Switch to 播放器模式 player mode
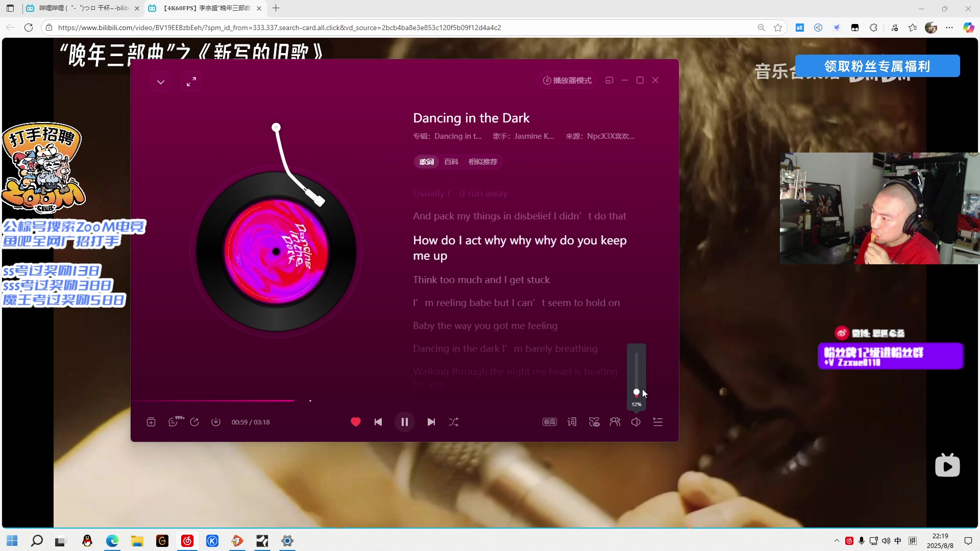 coord(567,81)
